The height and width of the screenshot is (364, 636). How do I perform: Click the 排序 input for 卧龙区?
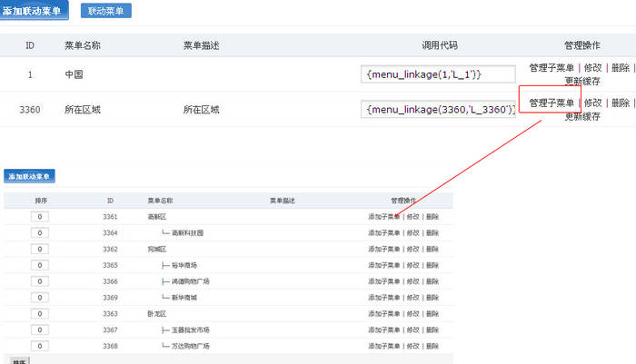tap(40, 313)
